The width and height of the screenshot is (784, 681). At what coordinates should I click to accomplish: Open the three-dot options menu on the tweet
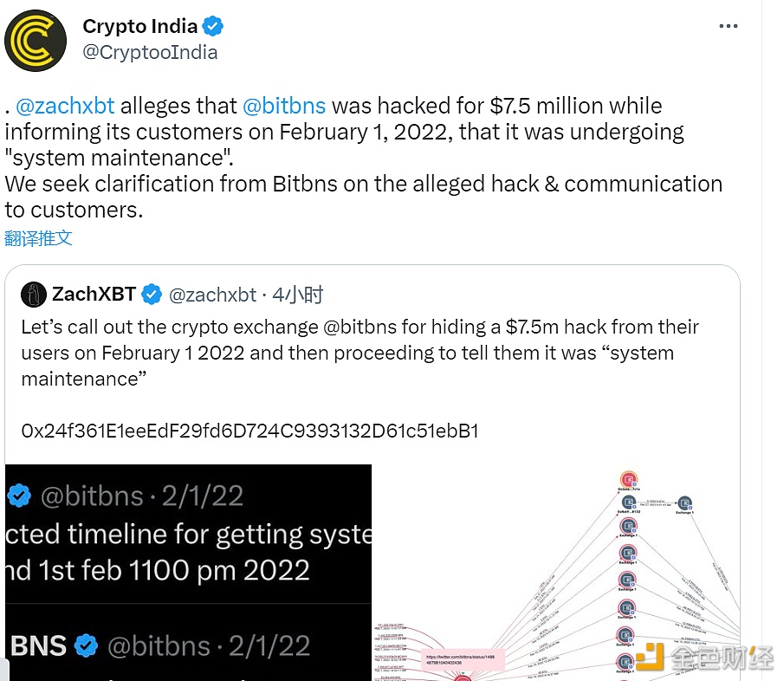pyautogui.click(x=729, y=26)
